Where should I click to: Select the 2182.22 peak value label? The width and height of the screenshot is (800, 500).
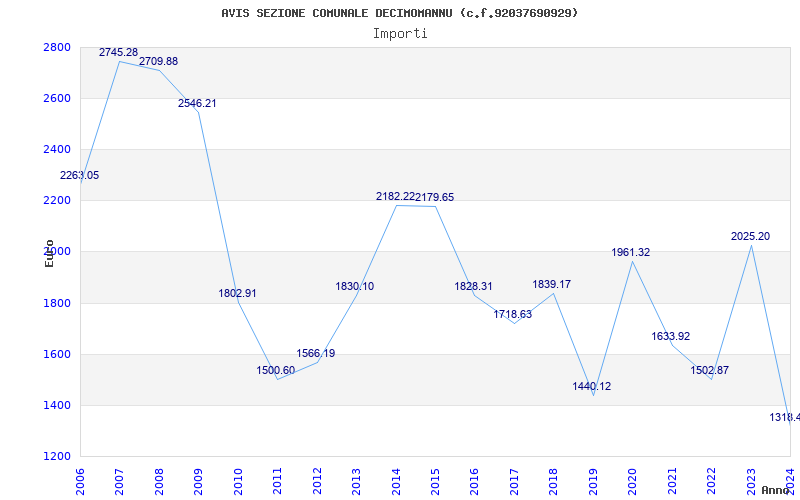[395, 197]
